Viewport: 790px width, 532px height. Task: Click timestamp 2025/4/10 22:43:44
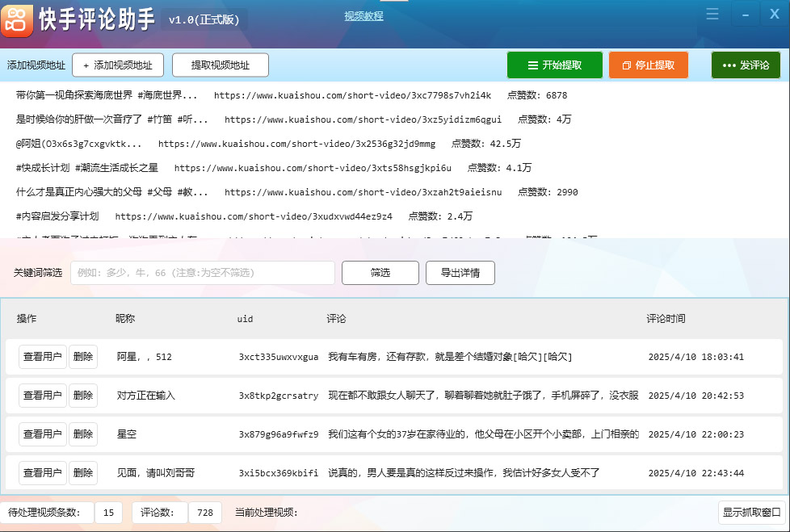[695, 473]
